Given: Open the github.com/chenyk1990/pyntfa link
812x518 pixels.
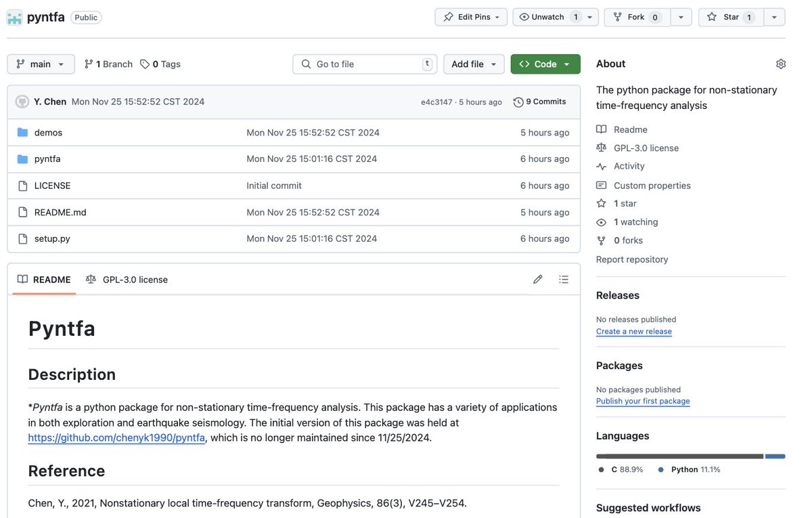Looking at the screenshot, I should click(116, 437).
